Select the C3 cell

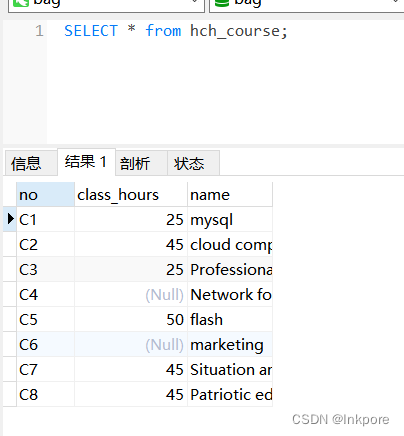coord(45,269)
